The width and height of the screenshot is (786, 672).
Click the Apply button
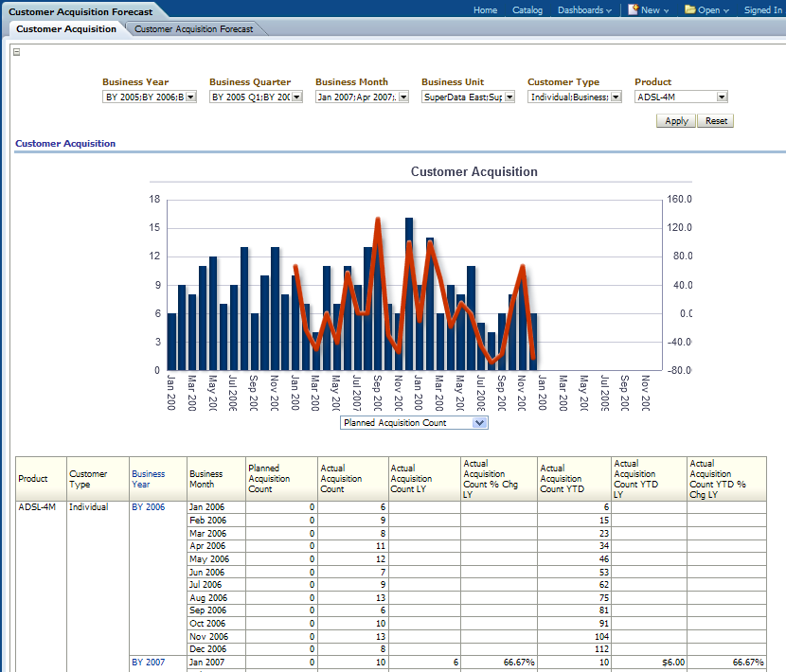pyautogui.click(x=676, y=121)
